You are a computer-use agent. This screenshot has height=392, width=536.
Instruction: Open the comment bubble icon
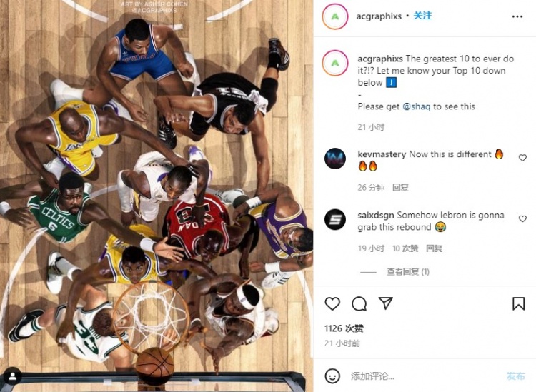[x=359, y=303]
